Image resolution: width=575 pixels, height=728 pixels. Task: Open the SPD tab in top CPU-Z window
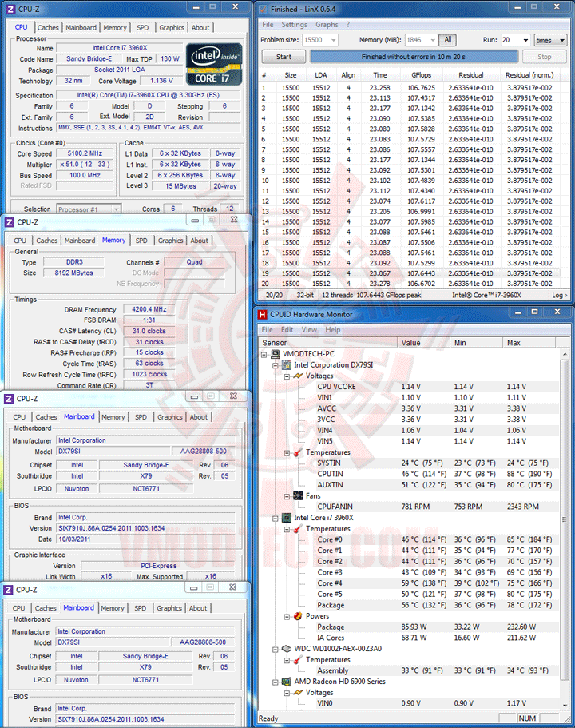click(143, 28)
